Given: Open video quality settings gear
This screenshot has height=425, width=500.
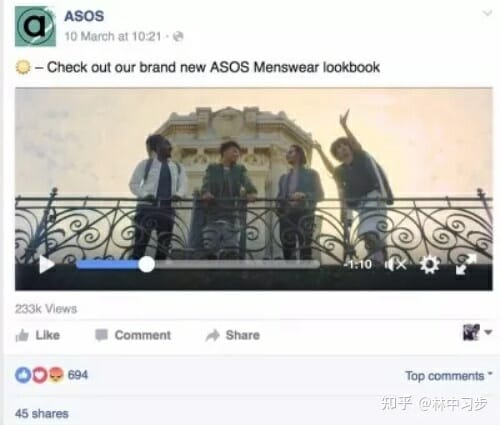Looking at the screenshot, I should (x=429, y=265).
